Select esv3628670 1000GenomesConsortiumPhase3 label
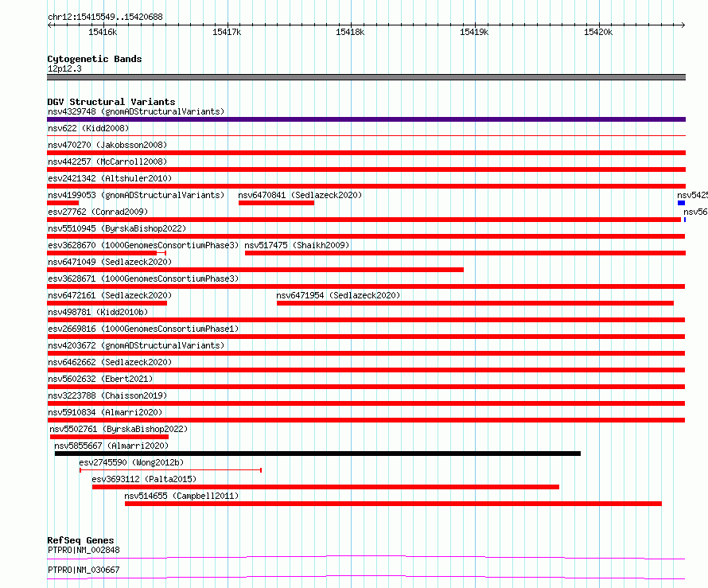Image resolution: width=708 pixels, height=588 pixels. pos(143,245)
